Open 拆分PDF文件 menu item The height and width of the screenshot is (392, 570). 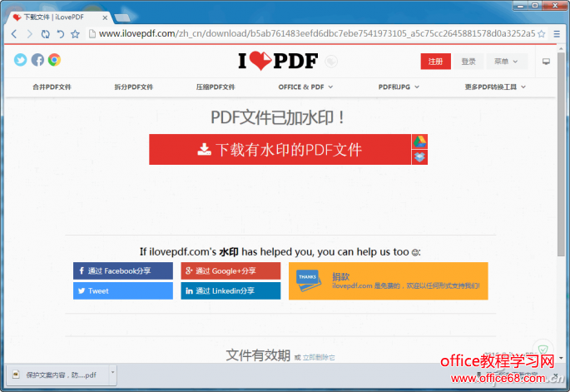[134, 87]
